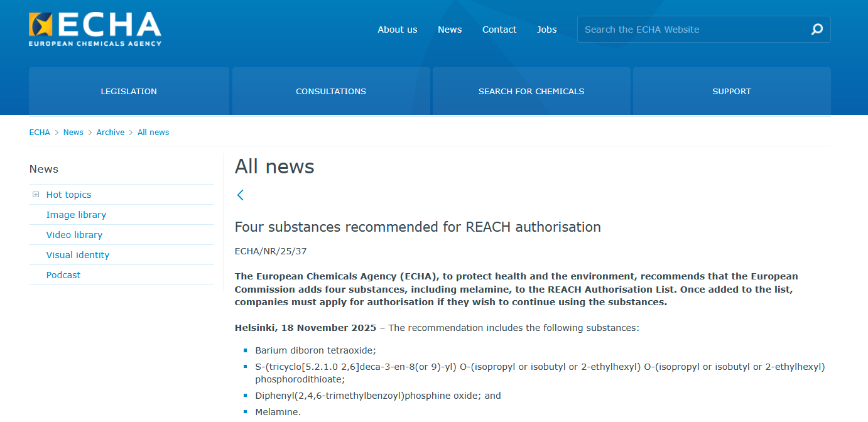Open Visual identity sidebar link

(x=78, y=255)
